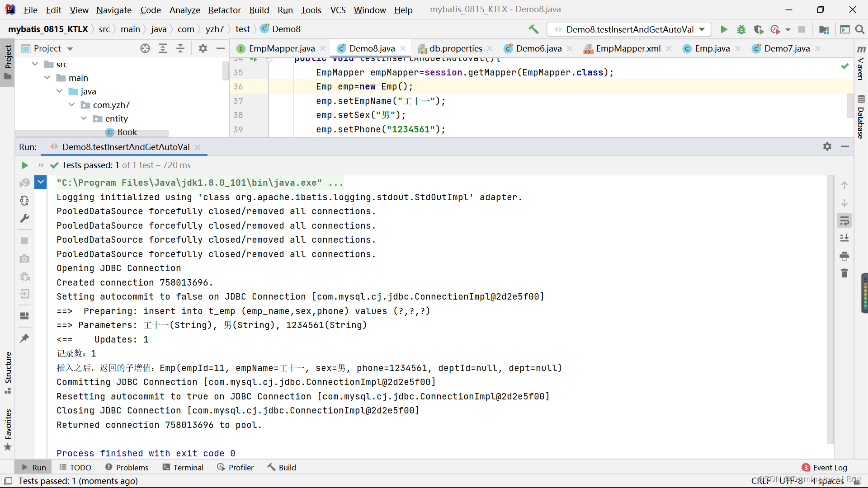868x488 pixels.
Task: Open Project panel gear options
Action: [x=203, y=48]
